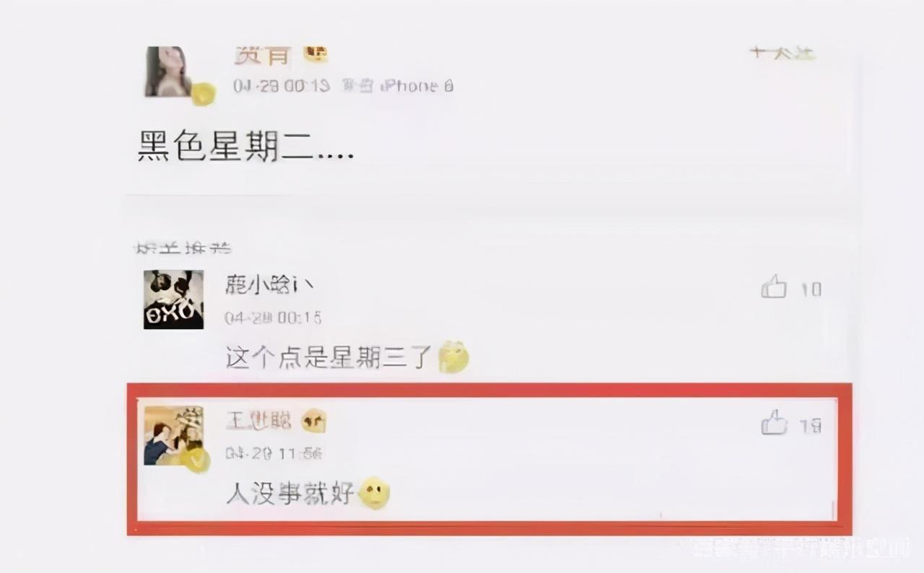Click the emoji after 这个点是星期三了
924x573 pixels.
[453, 356]
